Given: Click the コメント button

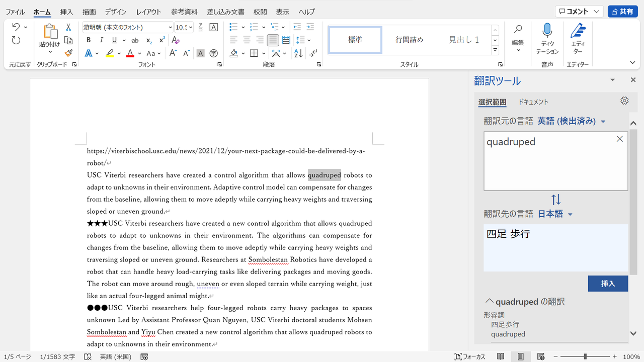Looking at the screenshot, I should coord(579,12).
